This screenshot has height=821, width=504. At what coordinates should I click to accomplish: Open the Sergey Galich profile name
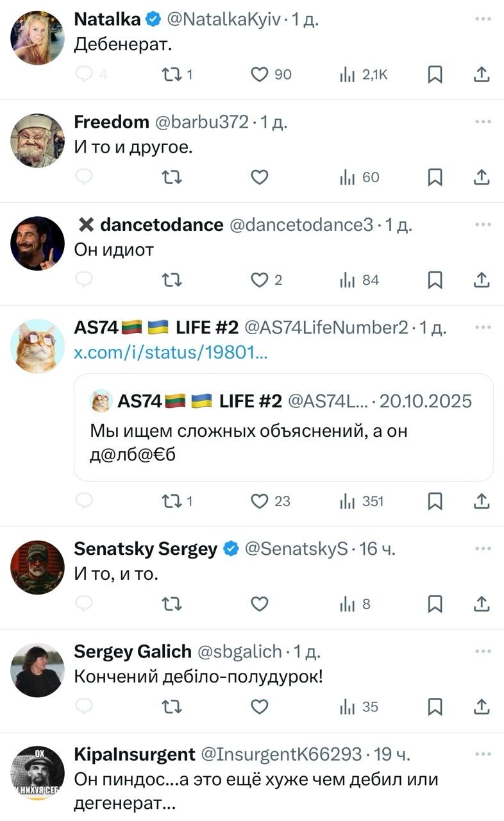pyautogui.click(x=133, y=652)
